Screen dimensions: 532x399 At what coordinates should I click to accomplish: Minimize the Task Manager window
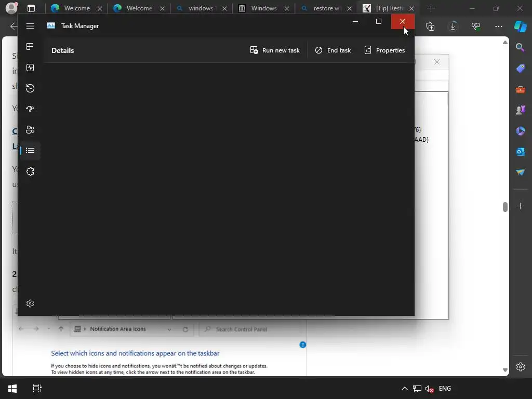pyautogui.click(x=355, y=22)
